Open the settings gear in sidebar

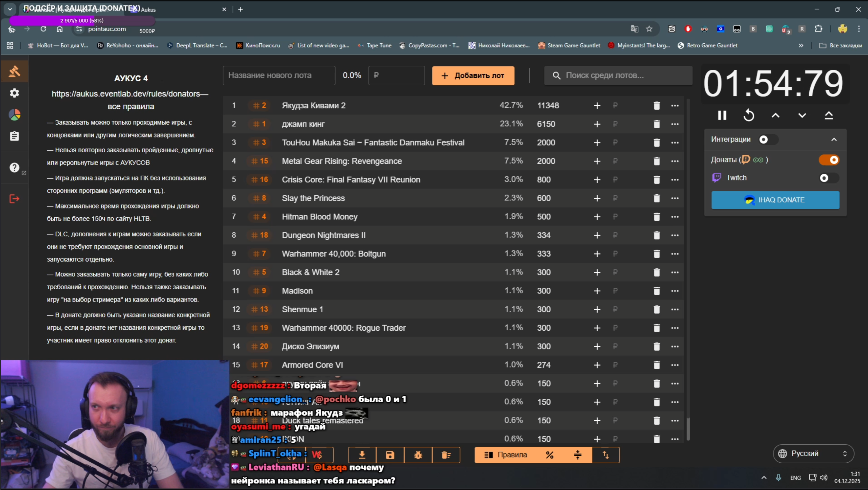[14, 93]
